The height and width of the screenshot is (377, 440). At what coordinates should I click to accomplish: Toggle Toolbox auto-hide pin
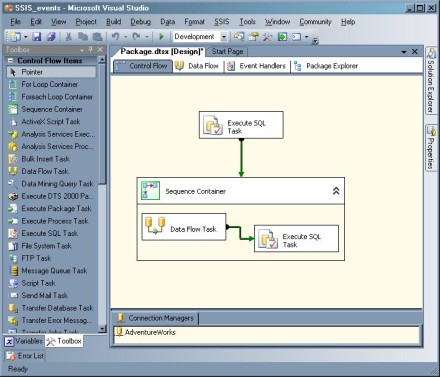point(90,50)
